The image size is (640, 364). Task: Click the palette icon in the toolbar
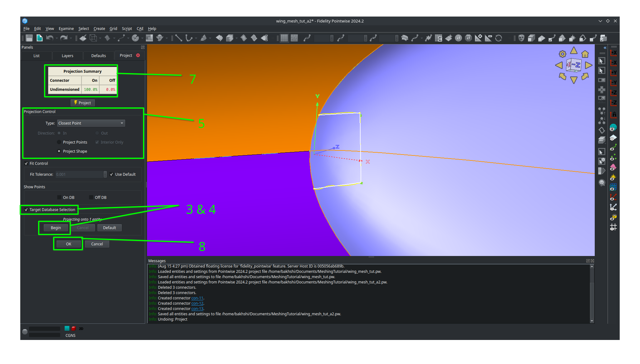[x=135, y=38]
